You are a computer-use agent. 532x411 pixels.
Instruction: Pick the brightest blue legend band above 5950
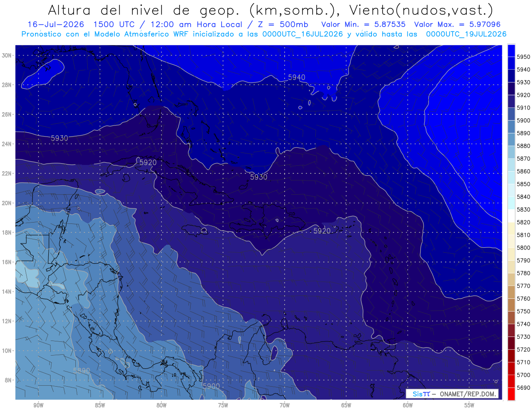pyautogui.click(x=511, y=51)
